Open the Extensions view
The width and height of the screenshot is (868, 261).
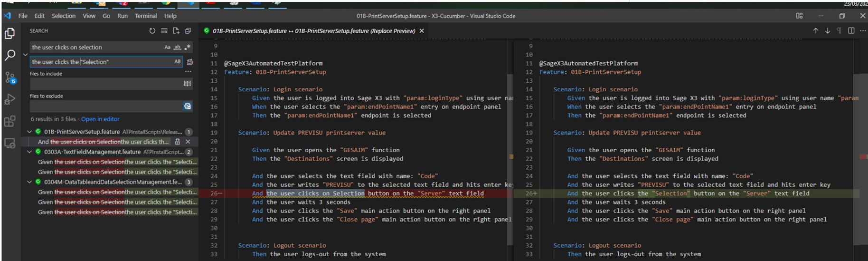pyautogui.click(x=9, y=121)
